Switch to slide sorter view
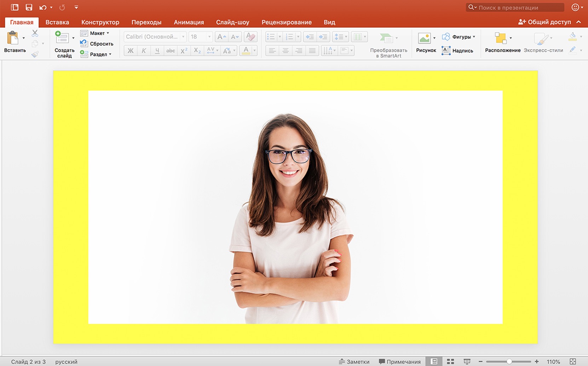 pyautogui.click(x=450, y=361)
